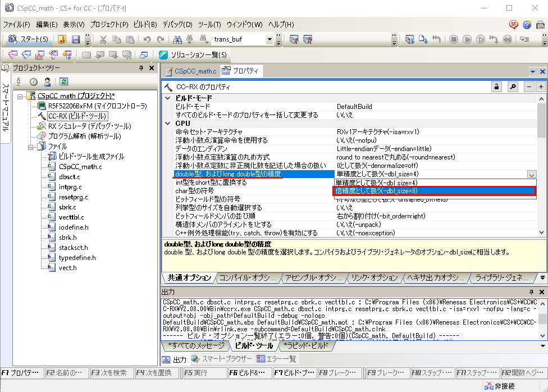Click the rewind/restart debug button
This screenshot has height=392, width=548.
508,39
